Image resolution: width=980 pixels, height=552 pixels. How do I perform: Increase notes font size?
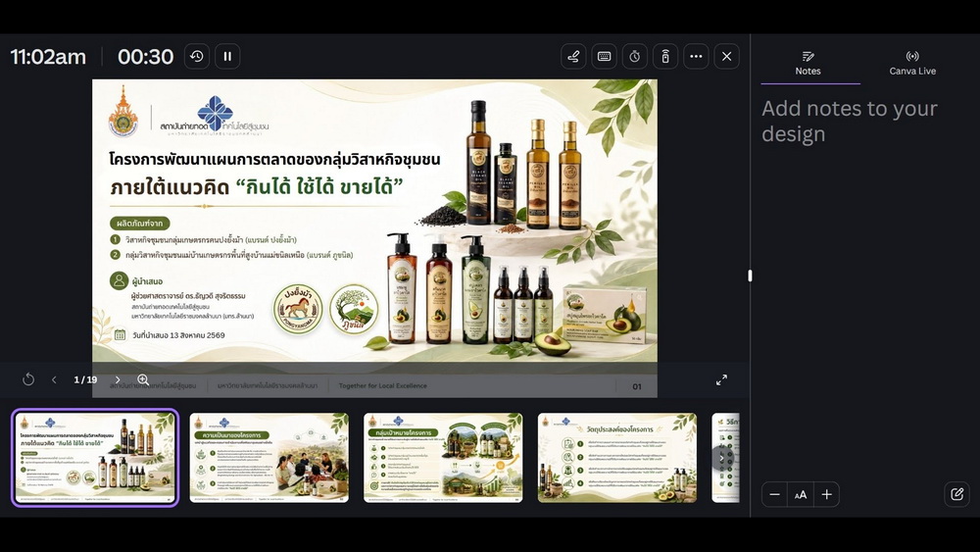point(826,494)
